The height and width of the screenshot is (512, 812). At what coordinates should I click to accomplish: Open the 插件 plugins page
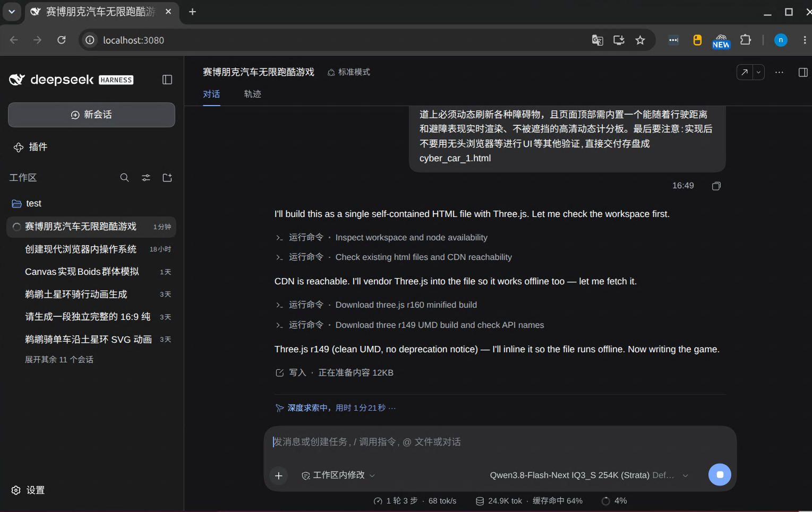pos(30,147)
